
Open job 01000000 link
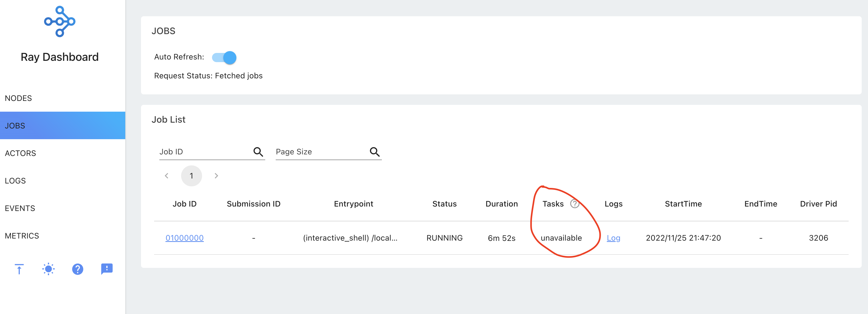click(x=185, y=238)
